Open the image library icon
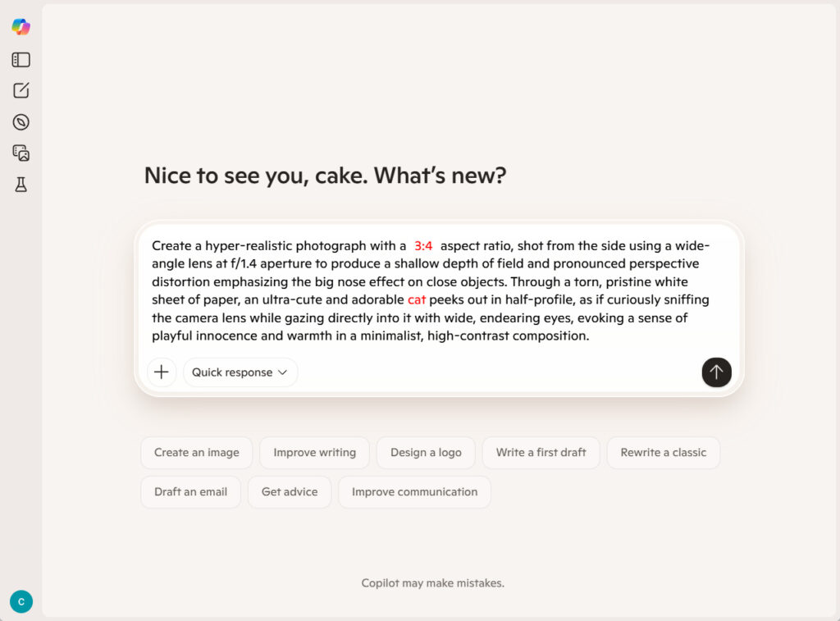The height and width of the screenshot is (621, 840). (x=21, y=153)
